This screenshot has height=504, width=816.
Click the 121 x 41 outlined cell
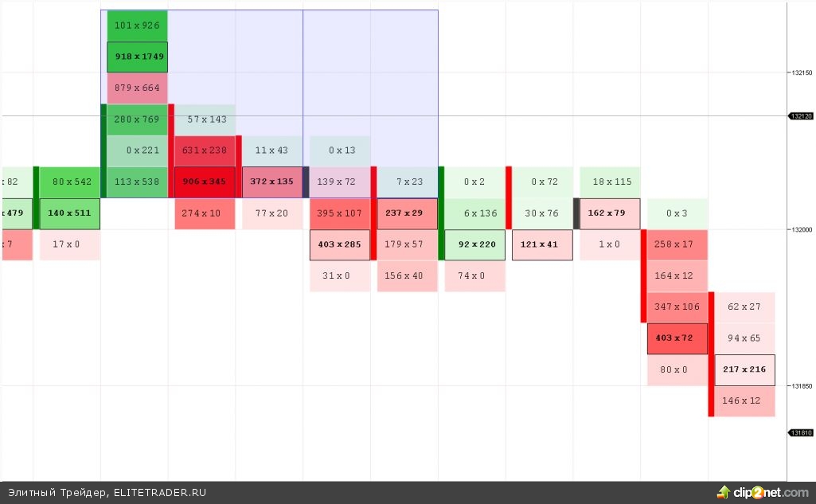pyautogui.click(x=541, y=244)
